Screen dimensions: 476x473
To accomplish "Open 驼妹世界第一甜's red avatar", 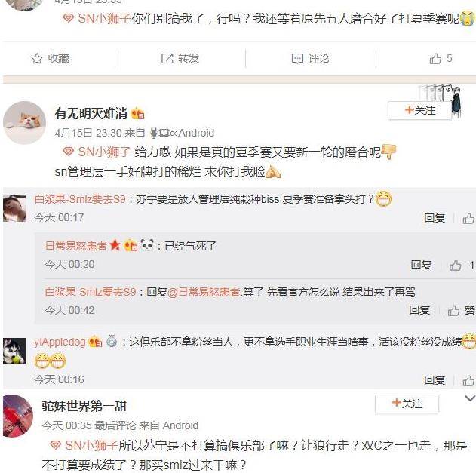I will tap(18, 416).
